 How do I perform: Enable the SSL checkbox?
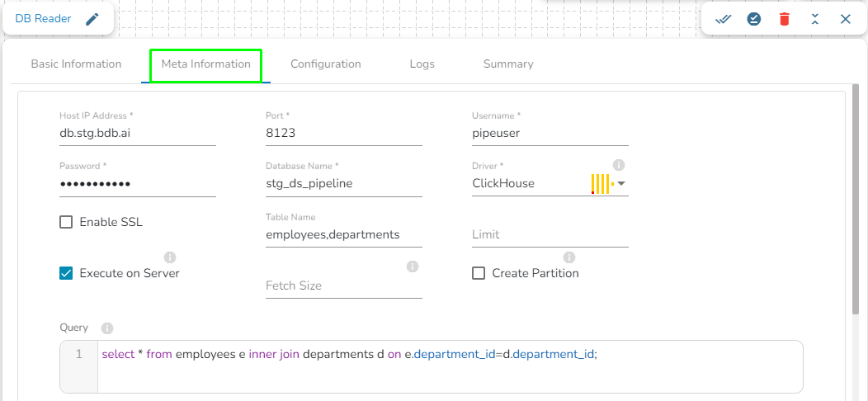pos(66,222)
